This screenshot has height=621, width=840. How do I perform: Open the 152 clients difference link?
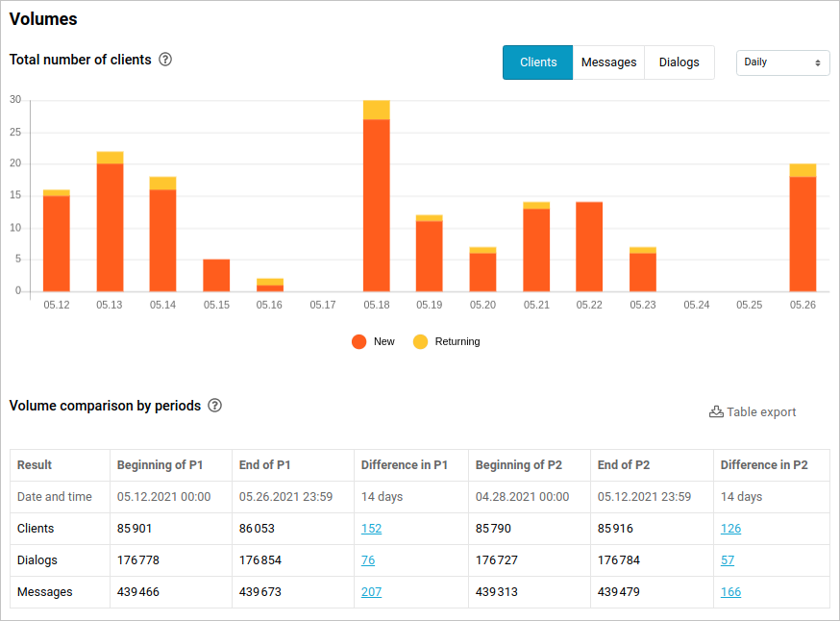tap(371, 529)
